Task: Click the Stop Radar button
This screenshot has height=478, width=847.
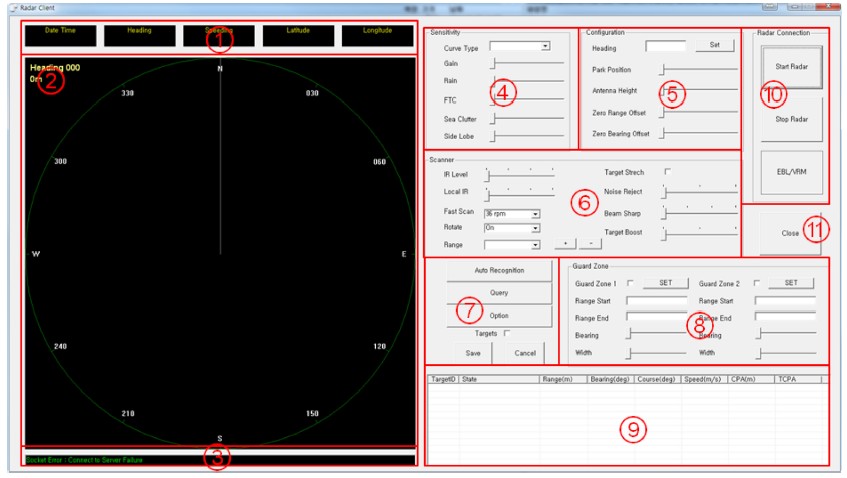Action: click(791, 119)
